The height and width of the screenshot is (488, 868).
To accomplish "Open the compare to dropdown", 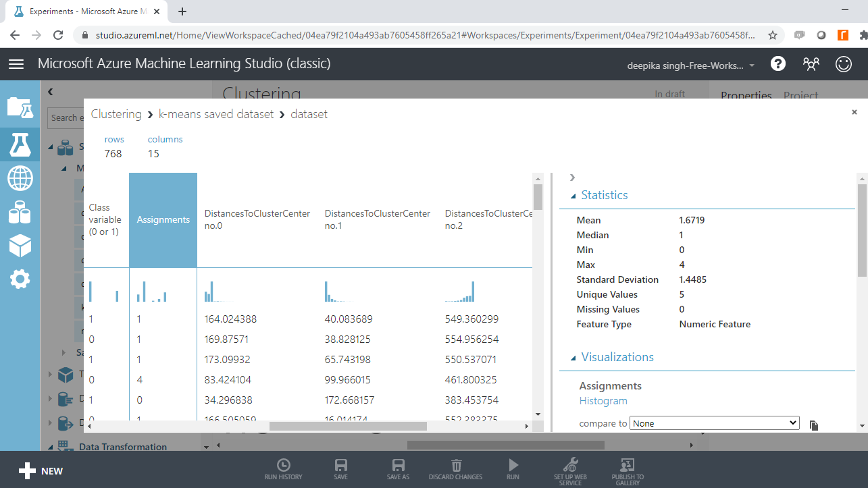I will [715, 423].
